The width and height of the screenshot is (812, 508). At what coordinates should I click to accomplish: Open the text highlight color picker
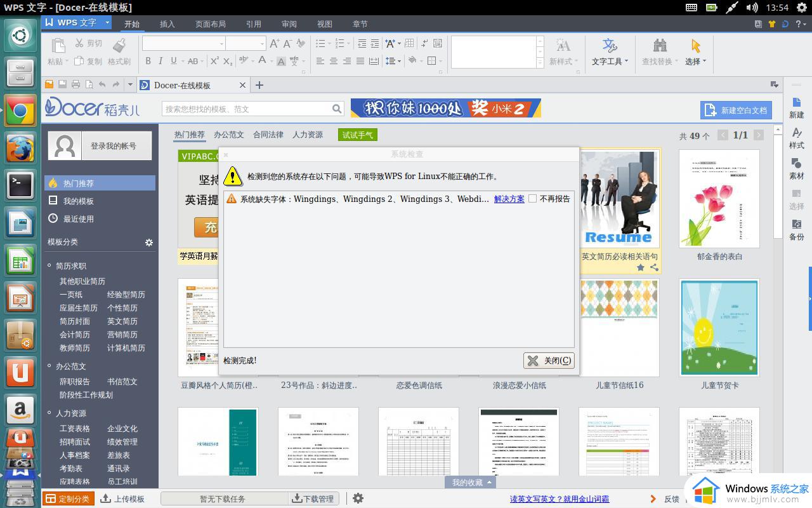tap(244, 61)
